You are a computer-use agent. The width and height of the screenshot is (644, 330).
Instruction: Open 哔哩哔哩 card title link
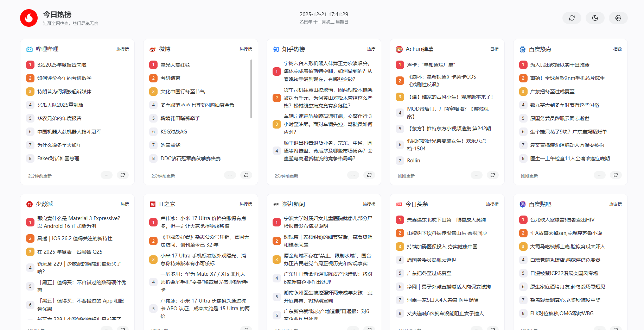pyautogui.click(x=47, y=49)
